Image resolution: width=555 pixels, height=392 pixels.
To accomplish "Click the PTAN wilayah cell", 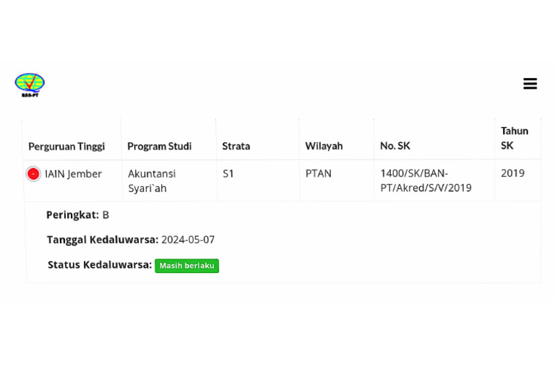I will [319, 174].
